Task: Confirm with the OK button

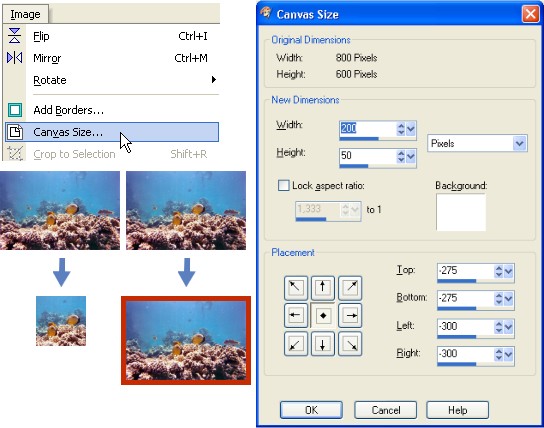Action: [x=311, y=410]
